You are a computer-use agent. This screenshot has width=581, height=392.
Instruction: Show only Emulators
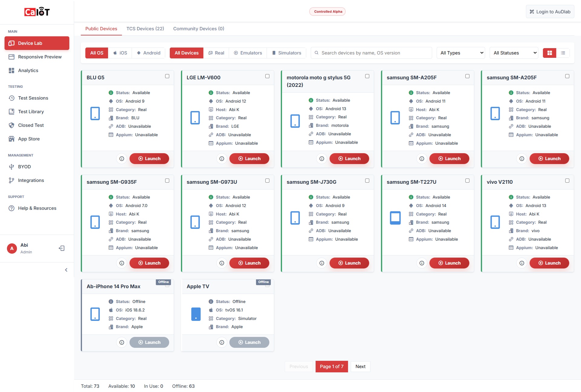coord(248,53)
